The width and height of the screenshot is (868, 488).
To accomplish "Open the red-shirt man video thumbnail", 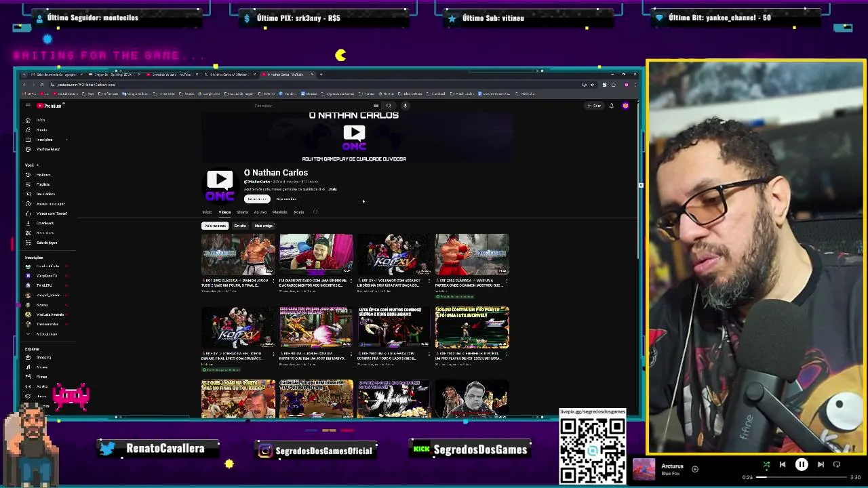I will click(316, 254).
